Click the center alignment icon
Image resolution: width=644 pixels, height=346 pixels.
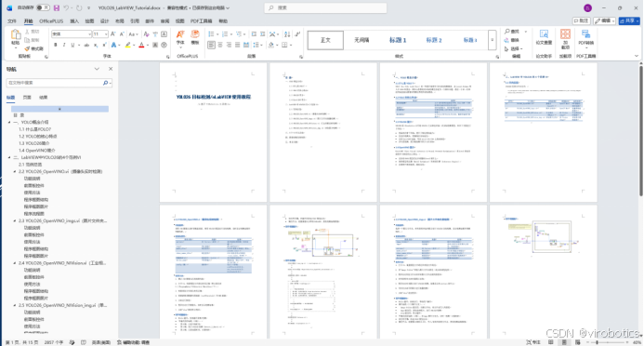220,45
